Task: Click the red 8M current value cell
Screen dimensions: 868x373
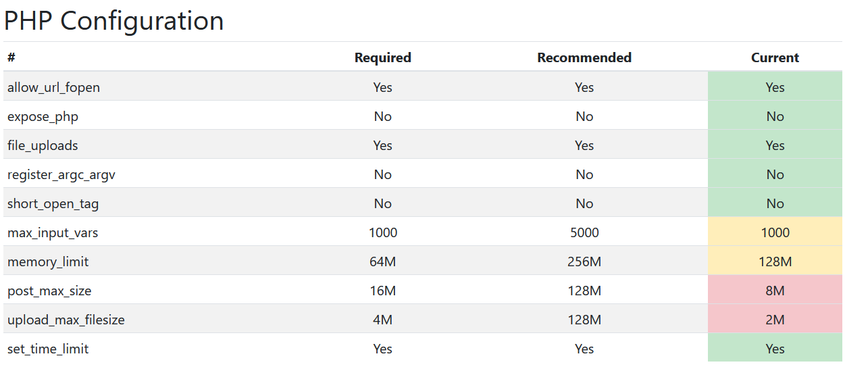Action: pos(775,291)
